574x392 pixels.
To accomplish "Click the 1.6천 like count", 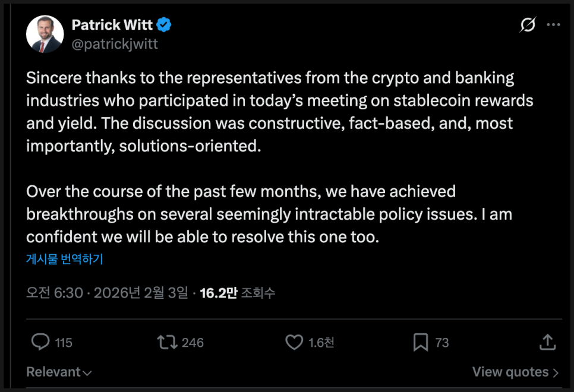I will coord(321,343).
